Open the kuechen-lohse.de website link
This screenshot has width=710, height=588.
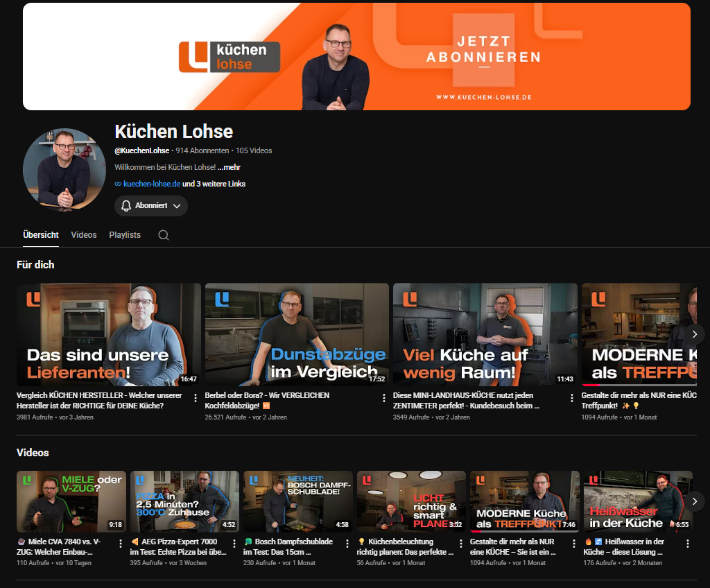coord(152,184)
